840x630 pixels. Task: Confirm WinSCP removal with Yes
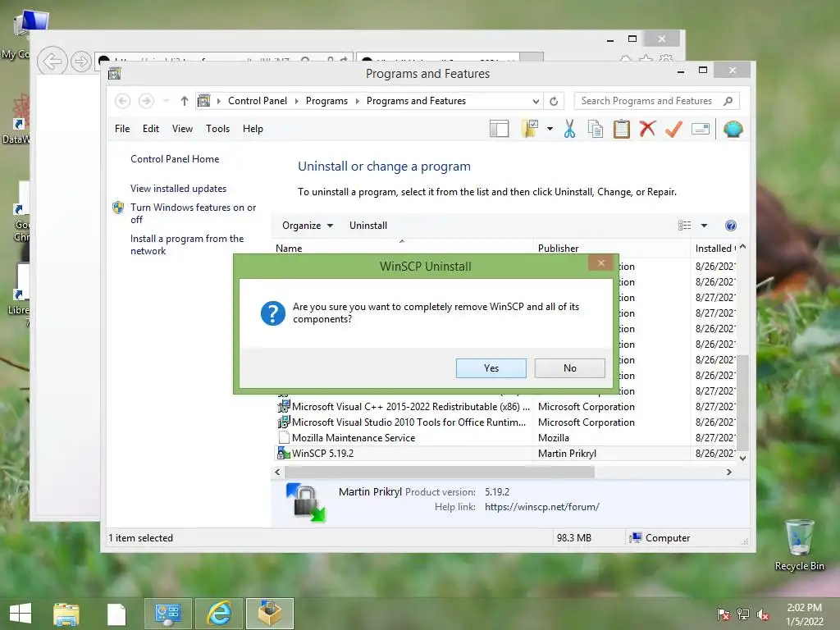coord(491,368)
